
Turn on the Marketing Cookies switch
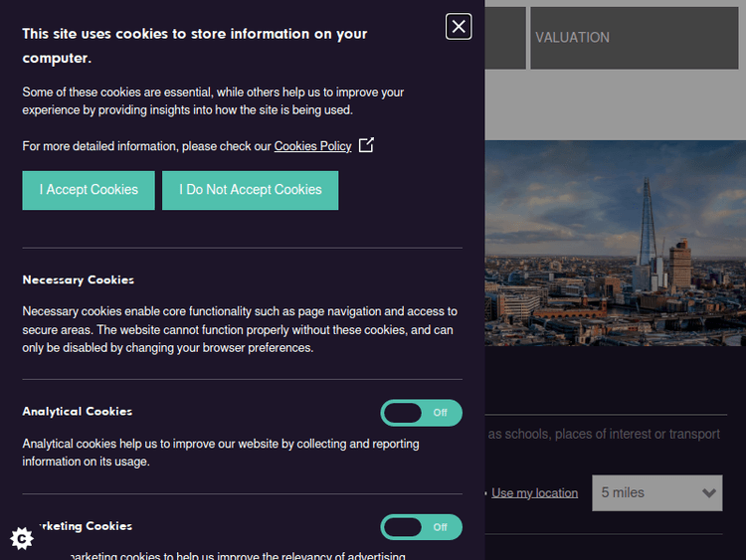(x=421, y=527)
